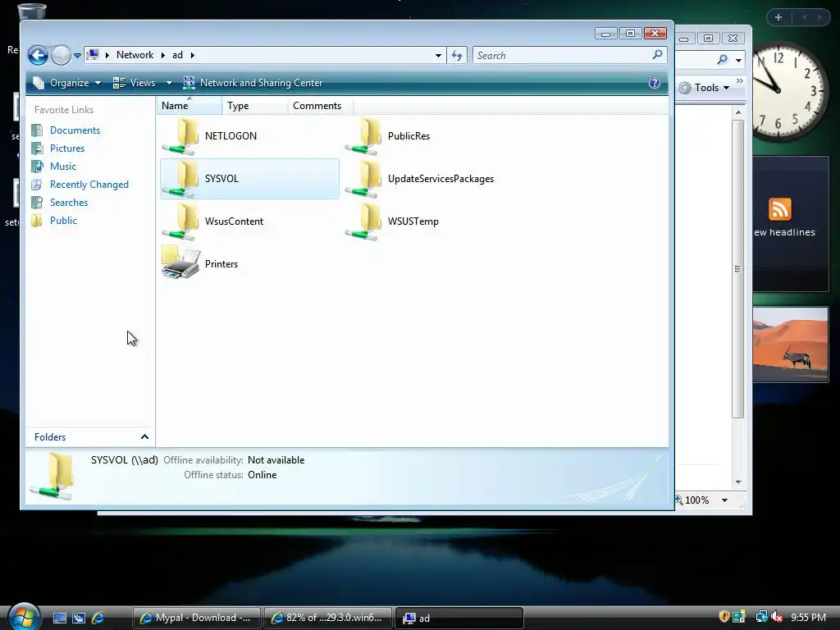Select the WSUSTemp shared folder icon
This screenshot has width=840, height=630.
point(363,221)
